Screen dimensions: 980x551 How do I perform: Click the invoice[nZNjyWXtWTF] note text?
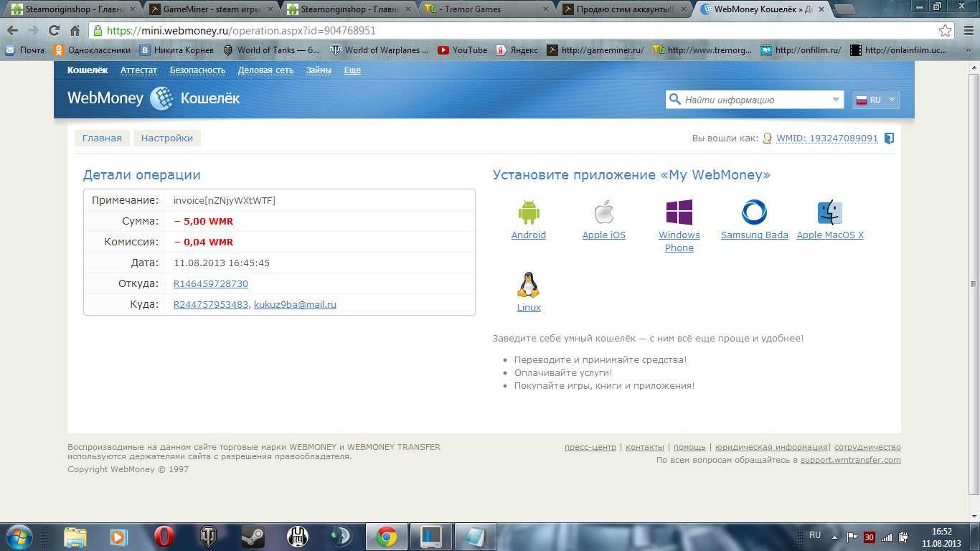coord(225,200)
